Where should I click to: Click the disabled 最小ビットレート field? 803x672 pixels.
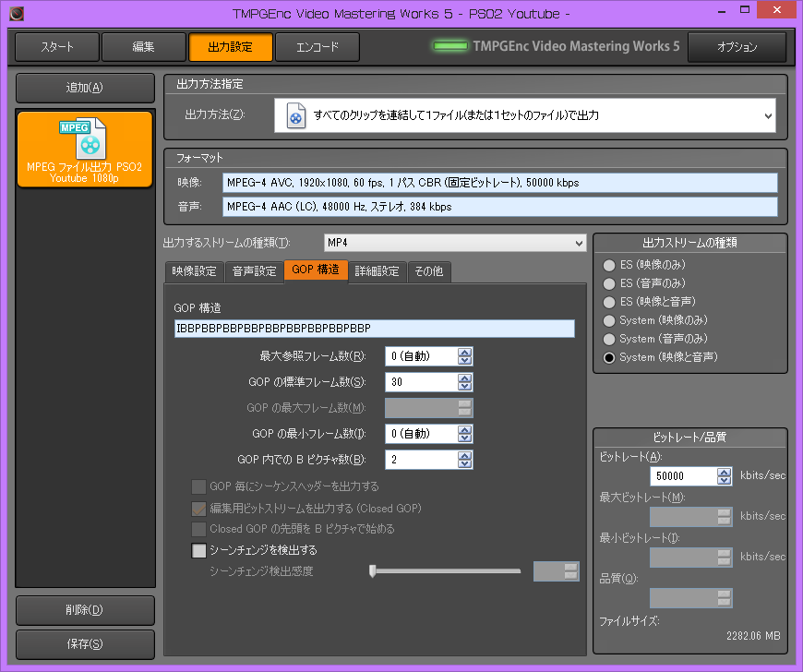690,558
